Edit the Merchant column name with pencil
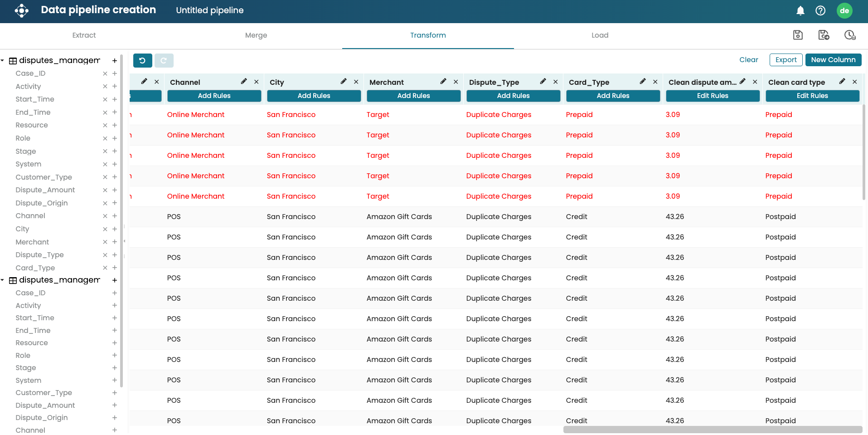 pyautogui.click(x=443, y=82)
